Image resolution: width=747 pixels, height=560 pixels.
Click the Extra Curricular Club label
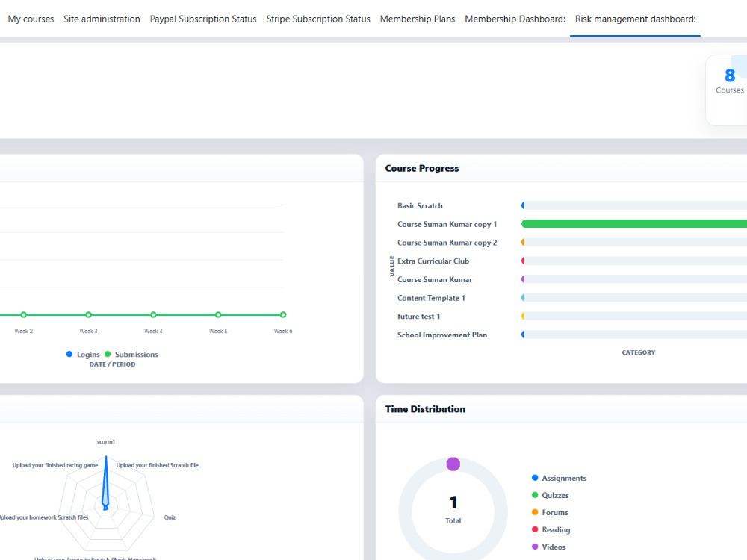point(433,261)
